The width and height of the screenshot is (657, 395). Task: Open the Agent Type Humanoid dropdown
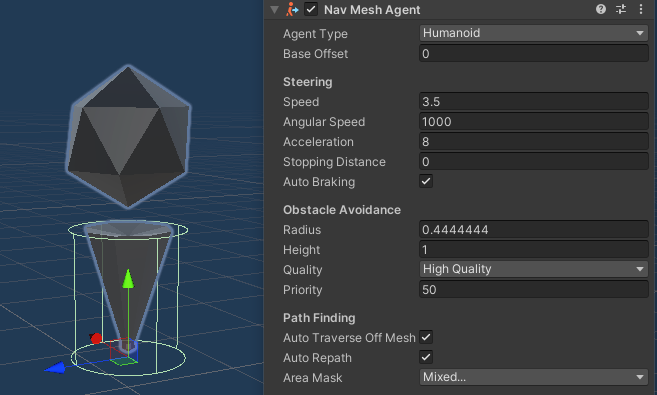coord(533,33)
